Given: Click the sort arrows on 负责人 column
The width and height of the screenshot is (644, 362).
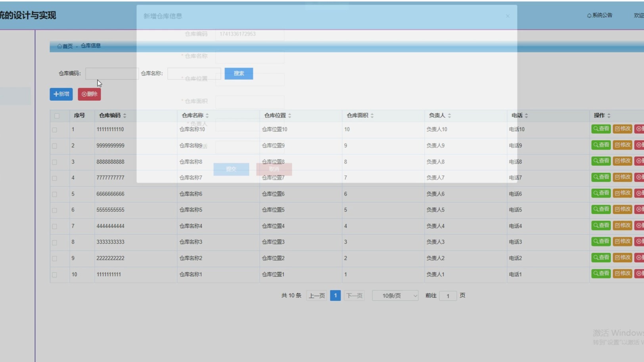Looking at the screenshot, I should pos(449,115).
